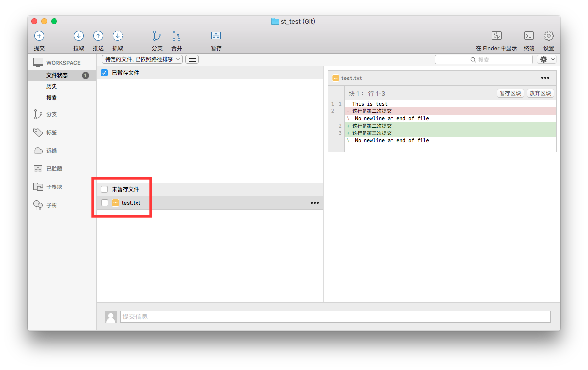Click the st_test folder icon in title bar
This screenshot has height=370, width=588.
click(x=275, y=22)
